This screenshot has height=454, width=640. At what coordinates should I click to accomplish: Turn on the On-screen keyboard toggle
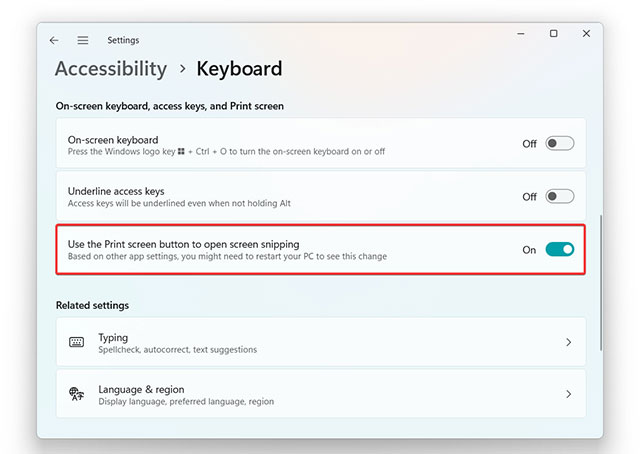(559, 144)
